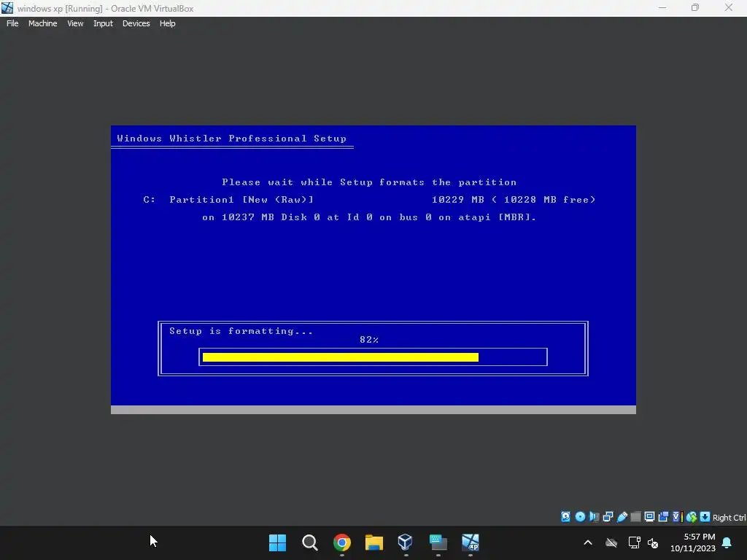Click the 82% progress label
The image size is (747, 560).
369,340
